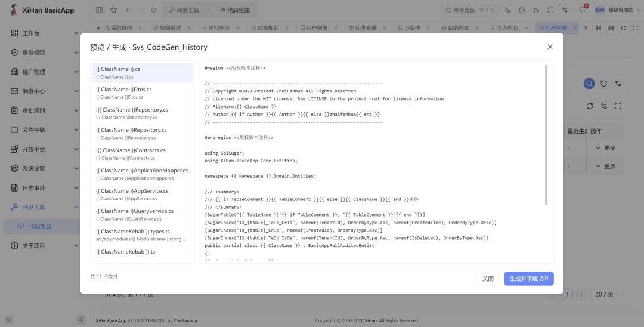
Task: Click the refresh icon in header
Action: (154, 10)
